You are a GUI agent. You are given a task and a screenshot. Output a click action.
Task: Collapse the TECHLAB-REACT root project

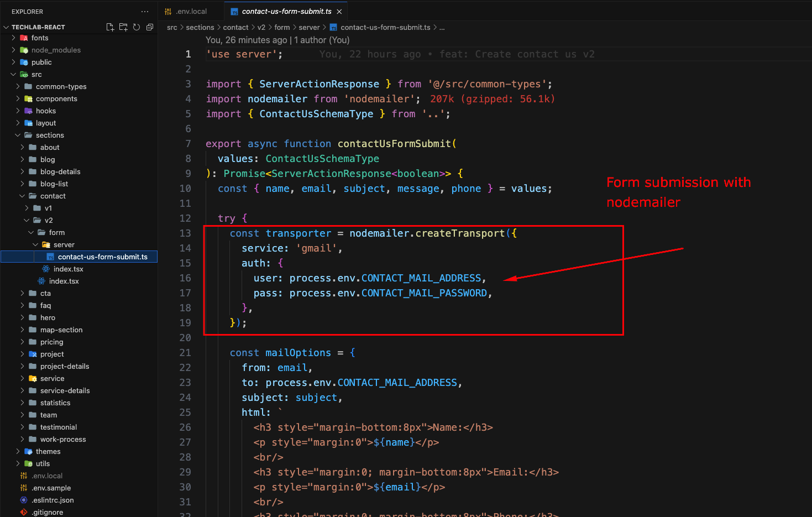[x=6, y=27]
